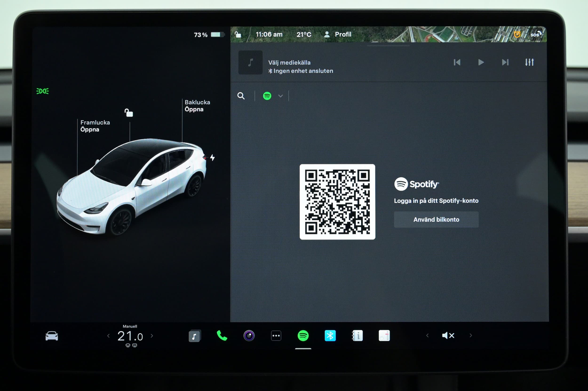Tap the lock icon in status bar

tap(238, 34)
